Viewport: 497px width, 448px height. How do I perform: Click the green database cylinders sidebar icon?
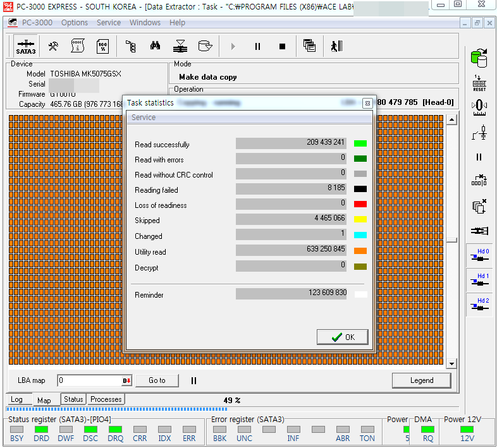coord(479,58)
